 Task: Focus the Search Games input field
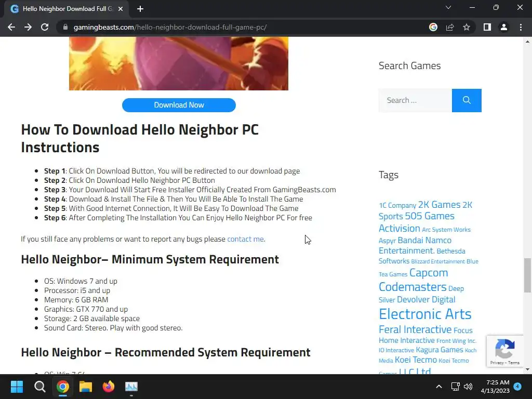(x=415, y=100)
